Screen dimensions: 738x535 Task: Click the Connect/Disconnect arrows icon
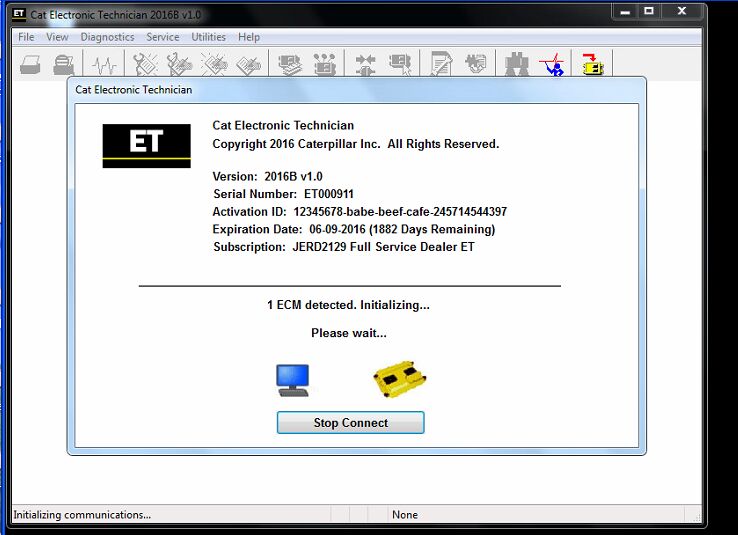coord(365,64)
